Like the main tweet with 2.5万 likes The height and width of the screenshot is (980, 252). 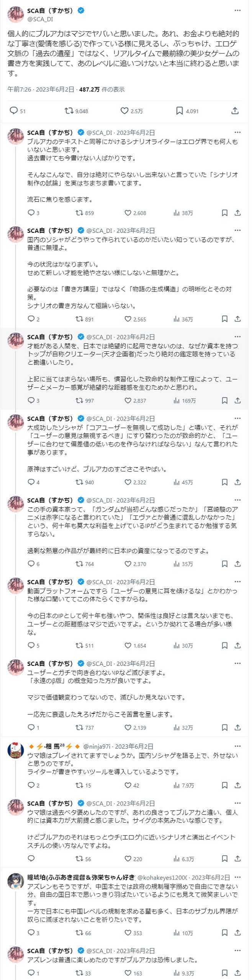tap(124, 111)
